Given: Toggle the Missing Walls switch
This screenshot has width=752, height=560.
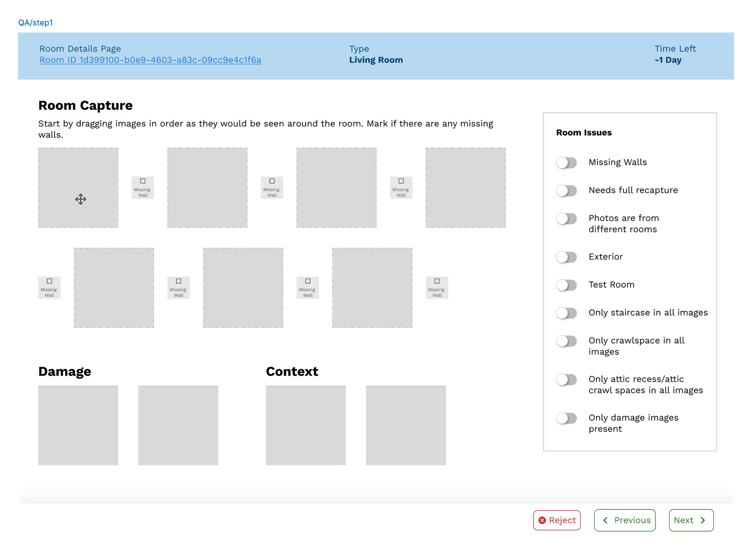Looking at the screenshot, I should [566, 162].
